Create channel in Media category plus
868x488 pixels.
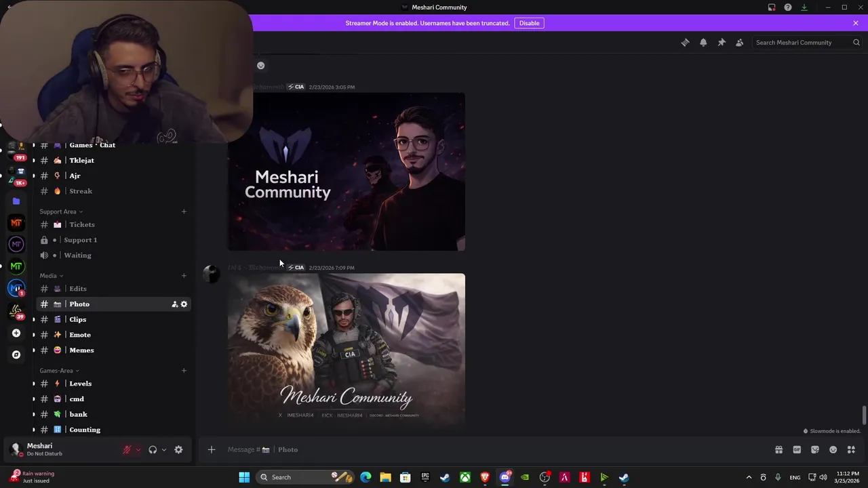184,276
